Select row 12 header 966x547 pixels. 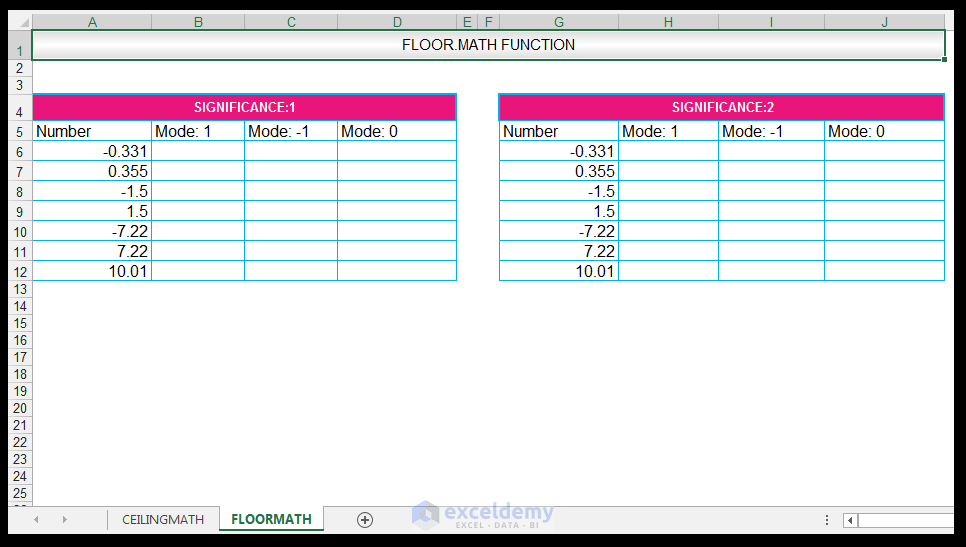20,272
